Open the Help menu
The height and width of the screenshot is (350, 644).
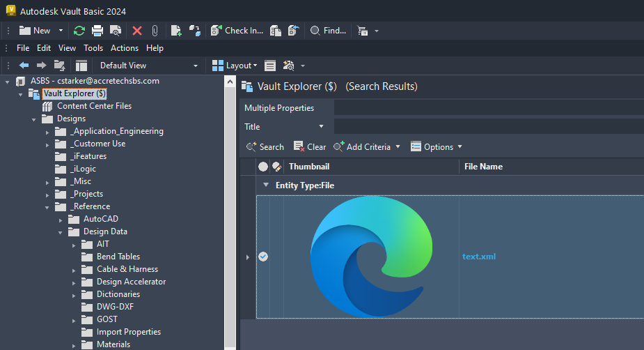(x=155, y=48)
